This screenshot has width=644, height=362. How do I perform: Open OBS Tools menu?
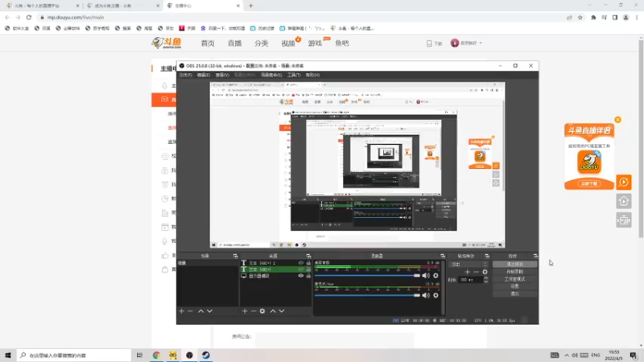point(294,75)
